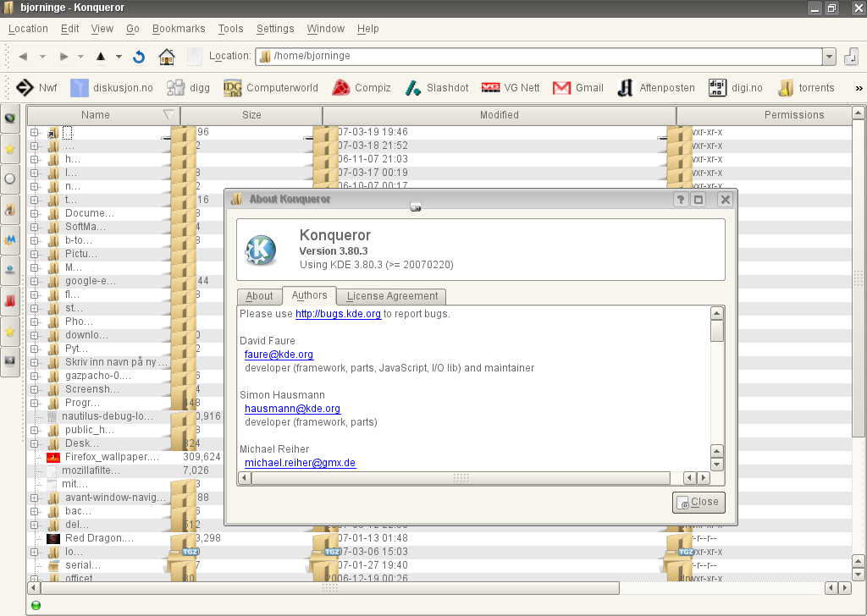Click the green status indicator light

point(36,606)
